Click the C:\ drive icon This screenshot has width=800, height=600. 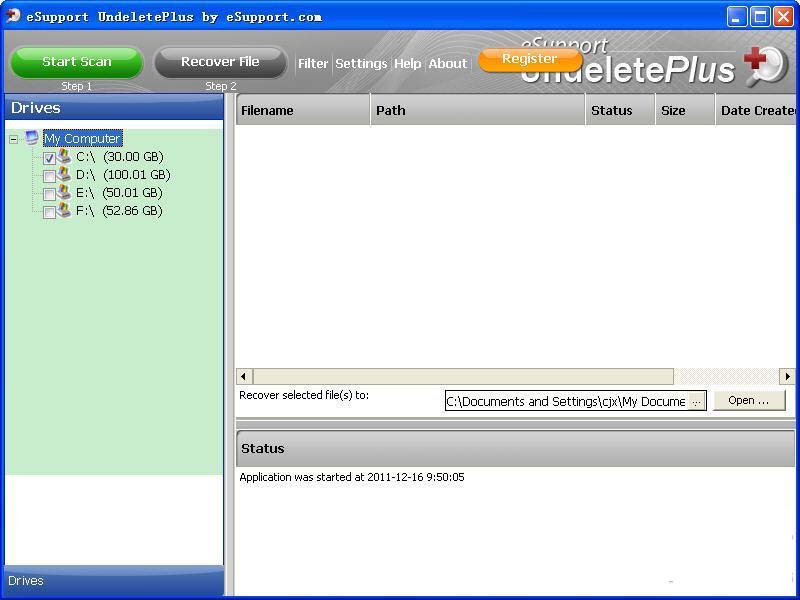point(64,156)
